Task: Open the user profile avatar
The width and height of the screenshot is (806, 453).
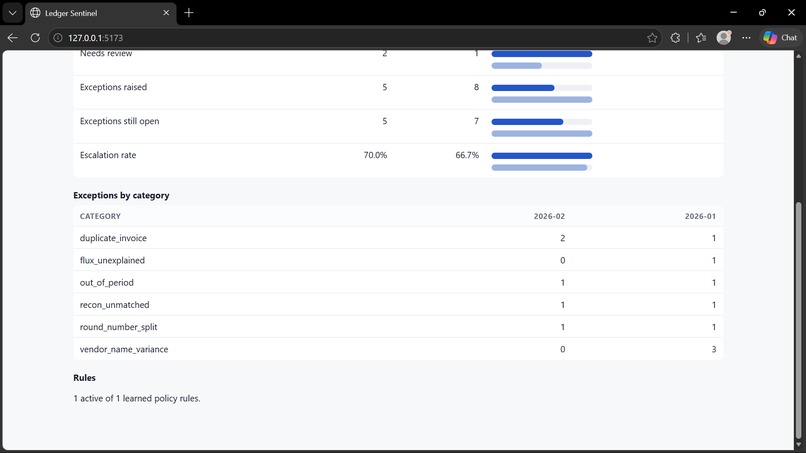Action: click(724, 38)
